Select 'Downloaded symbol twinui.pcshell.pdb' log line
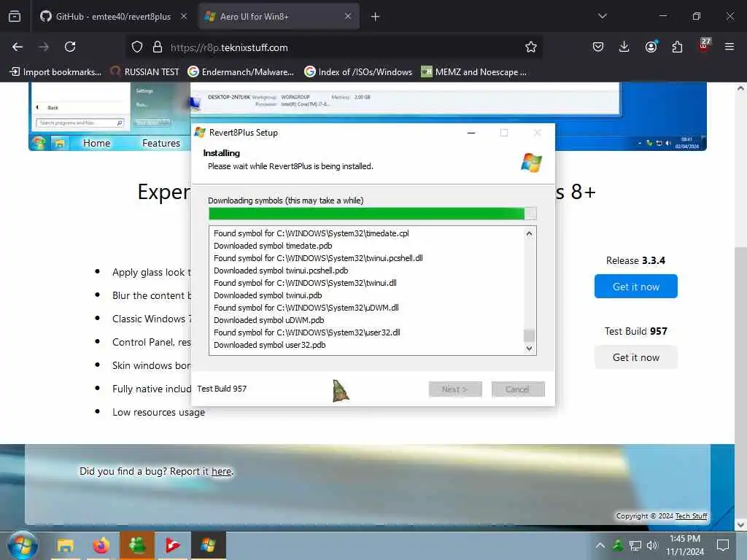Screen dimensions: 747x560 click(281, 271)
